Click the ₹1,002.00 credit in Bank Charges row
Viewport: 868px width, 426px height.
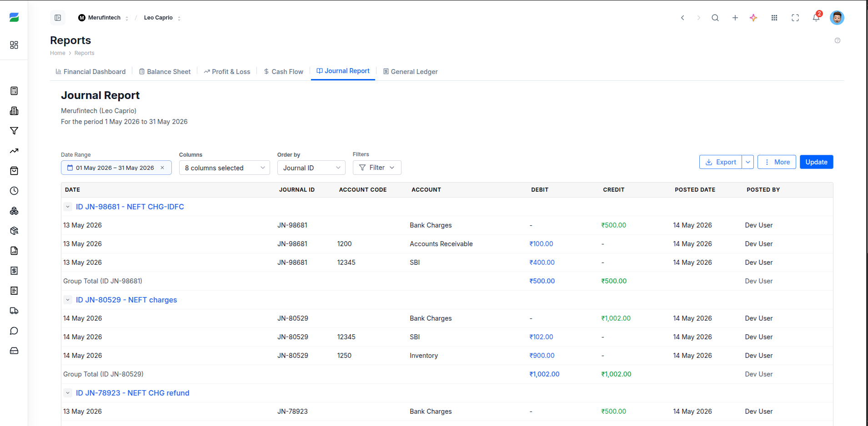pos(616,318)
